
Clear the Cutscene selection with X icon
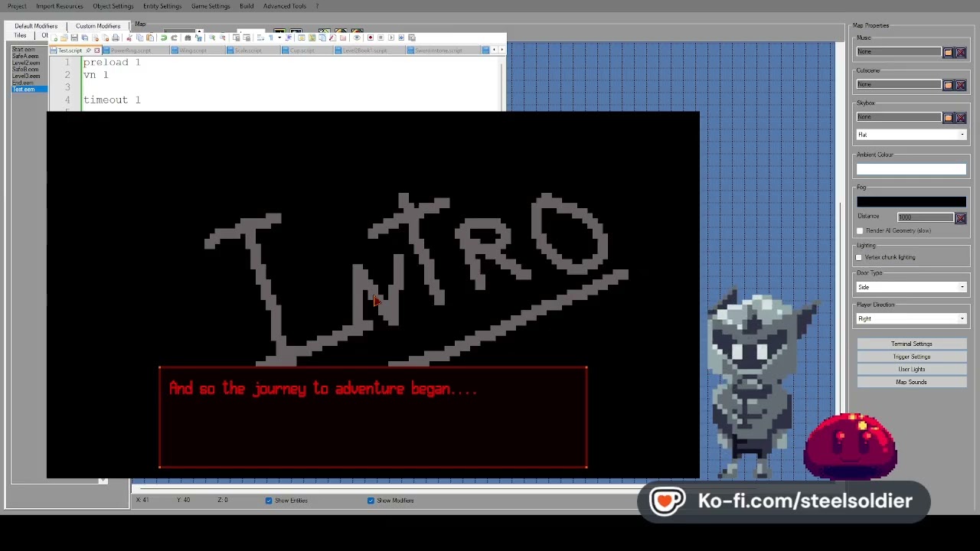pyautogui.click(x=961, y=85)
